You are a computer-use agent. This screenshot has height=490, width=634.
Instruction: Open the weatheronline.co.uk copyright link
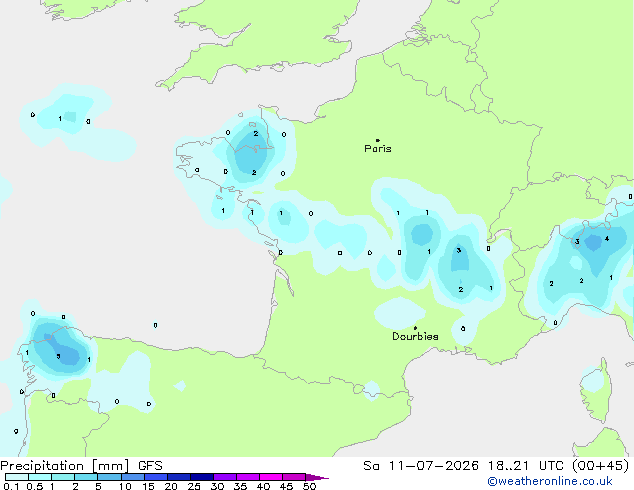point(550,481)
